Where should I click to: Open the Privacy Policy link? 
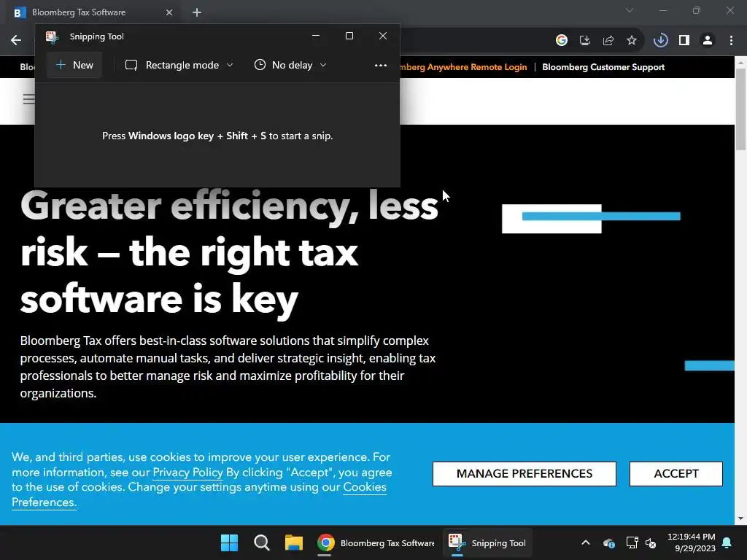pos(187,472)
